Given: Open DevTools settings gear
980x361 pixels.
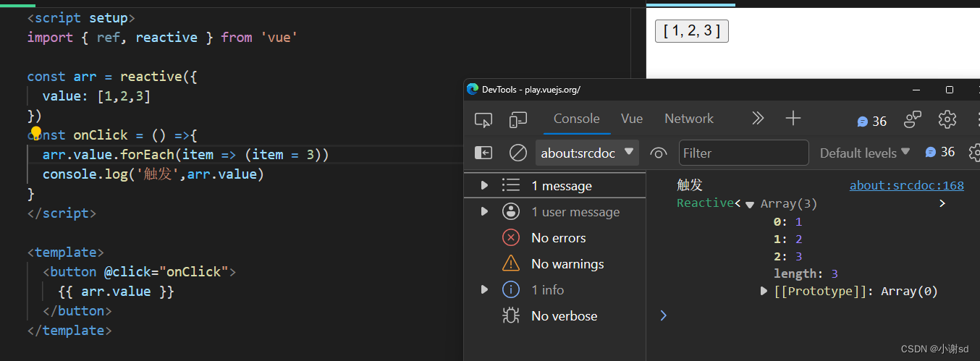Looking at the screenshot, I should coord(947,119).
